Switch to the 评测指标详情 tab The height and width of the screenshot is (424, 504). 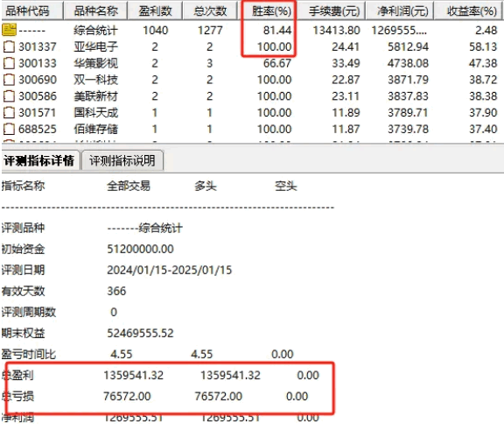[39, 160]
